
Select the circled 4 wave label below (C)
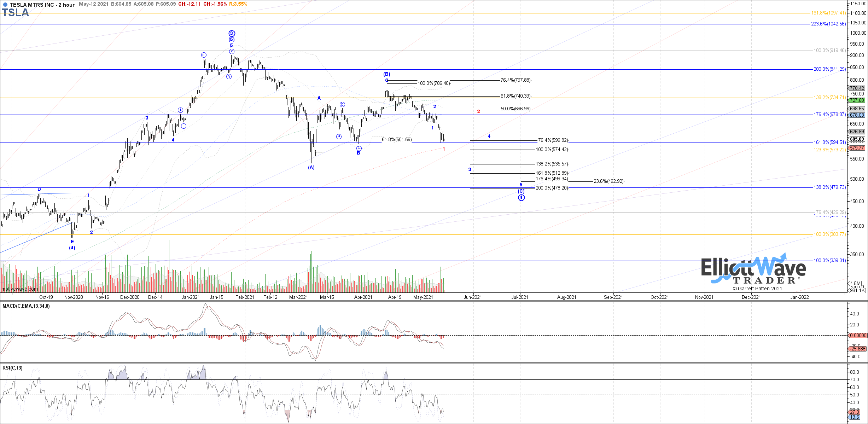pos(522,198)
